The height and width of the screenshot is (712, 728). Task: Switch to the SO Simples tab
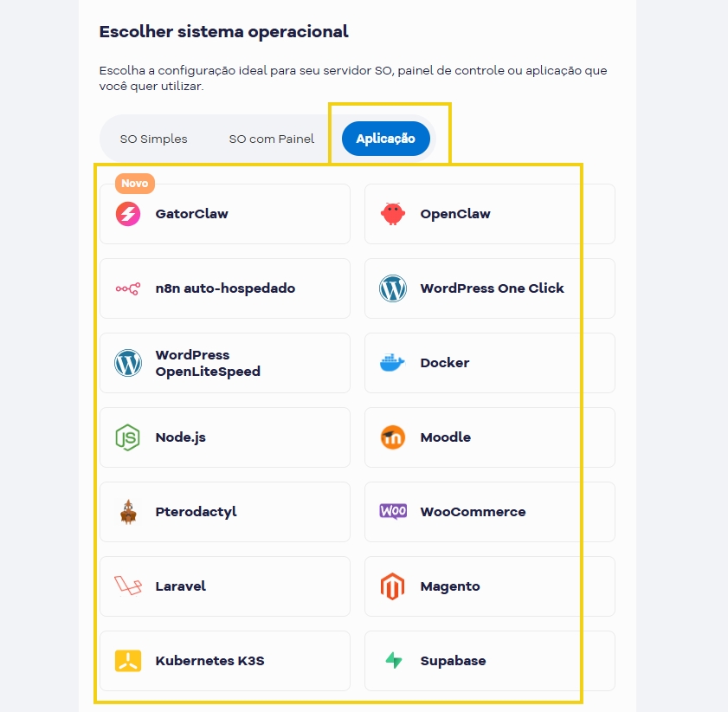pyautogui.click(x=155, y=139)
